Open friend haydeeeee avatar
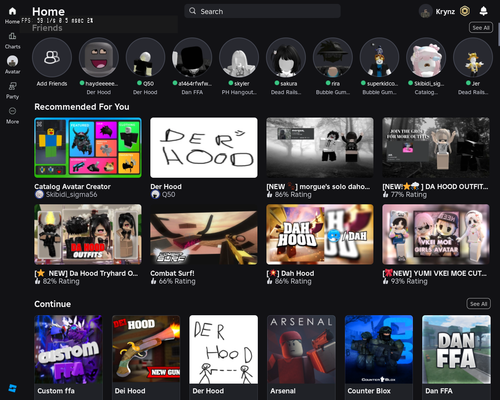This screenshot has width=500, height=400. [x=99, y=57]
